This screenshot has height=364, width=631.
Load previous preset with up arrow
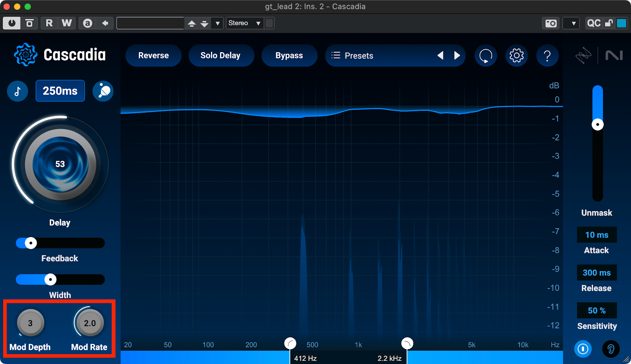192,24
